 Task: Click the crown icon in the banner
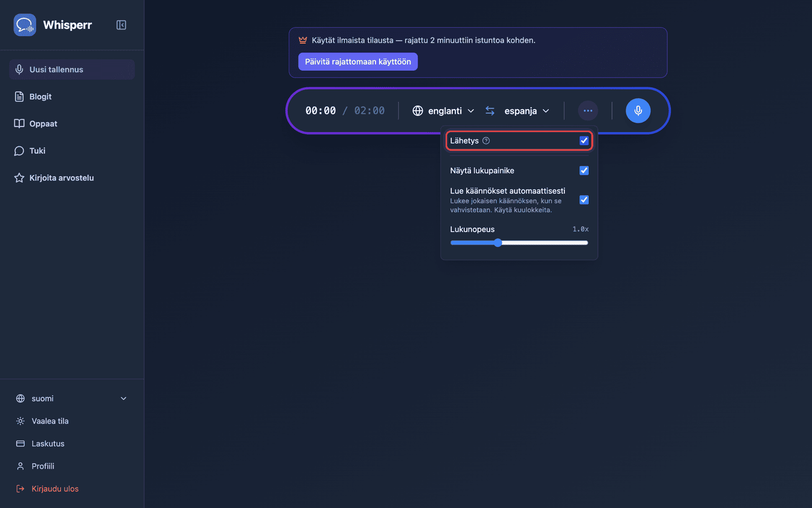303,40
